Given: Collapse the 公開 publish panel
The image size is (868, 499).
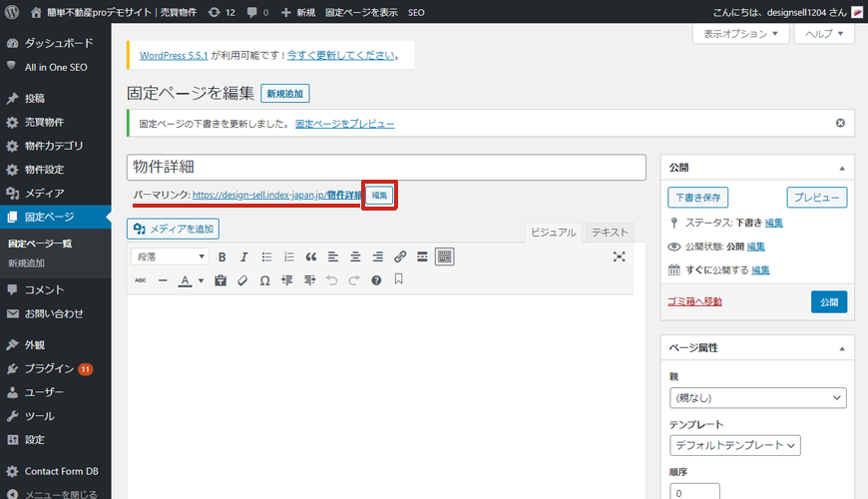Looking at the screenshot, I should click(x=842, y=168).
